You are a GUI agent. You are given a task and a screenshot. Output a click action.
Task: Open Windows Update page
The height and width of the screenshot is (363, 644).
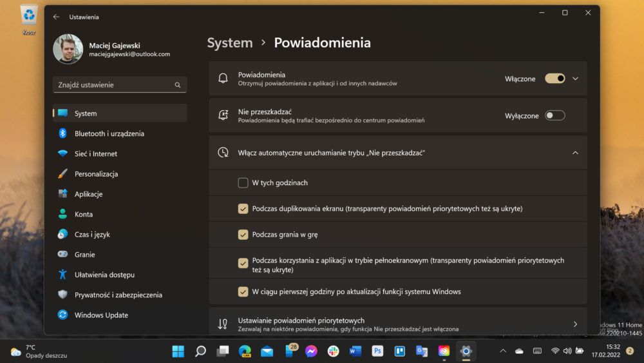[x=120, y=315]
